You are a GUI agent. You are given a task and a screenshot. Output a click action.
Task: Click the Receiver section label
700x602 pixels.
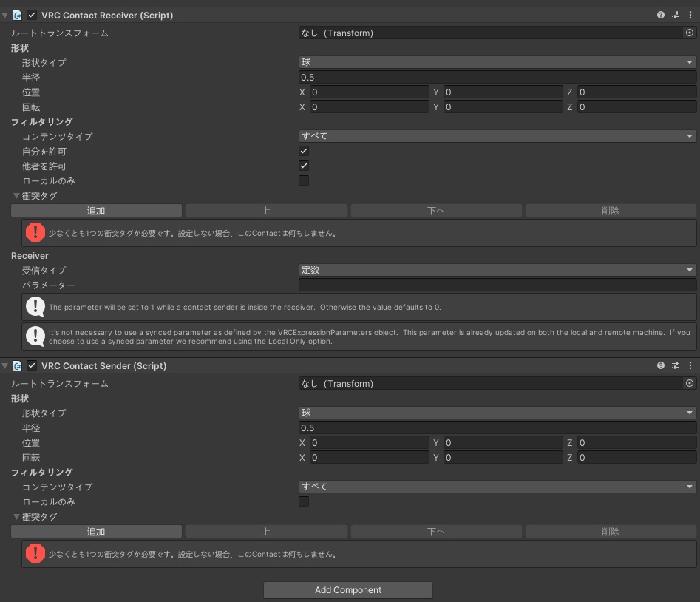tap(30, 255)
